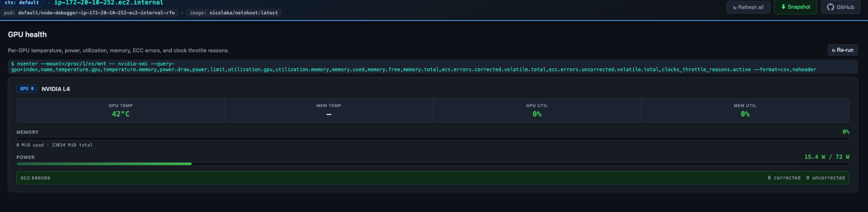868x212 pixels.
Task: Click the GPU health heading
Action: click(x=27, y=34)
